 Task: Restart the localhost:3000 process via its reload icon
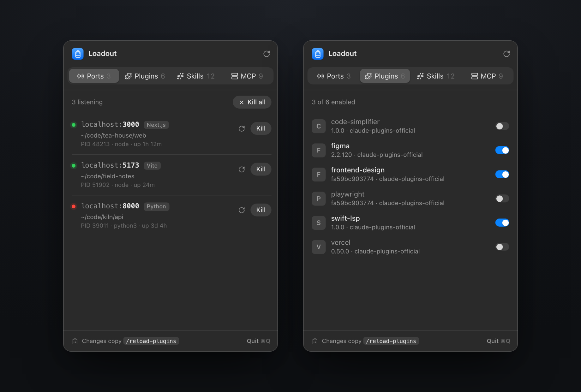click(242, 128)
